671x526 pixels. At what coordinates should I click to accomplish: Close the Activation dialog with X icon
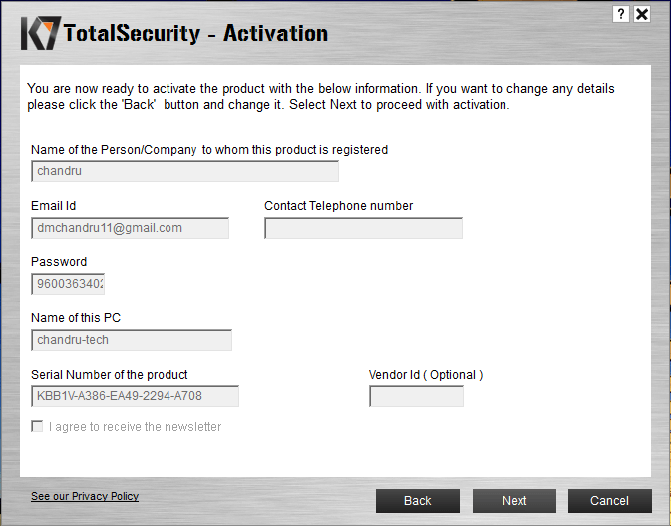642,14
